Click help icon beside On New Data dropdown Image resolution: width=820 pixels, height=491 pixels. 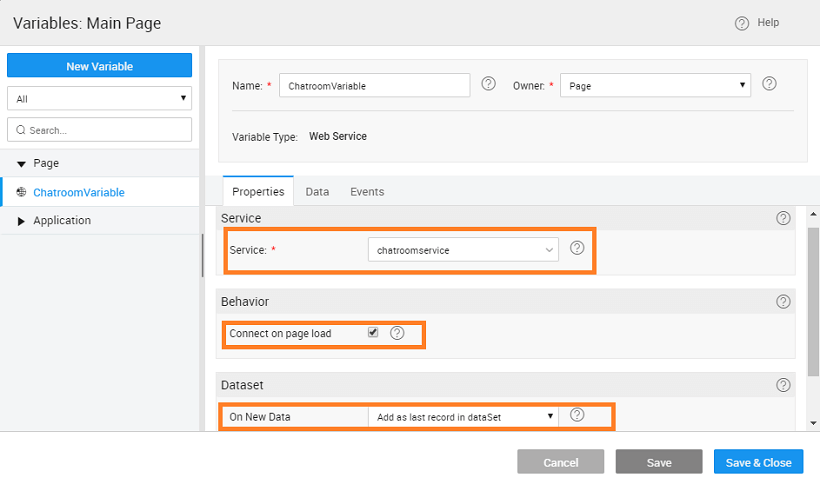576,415
